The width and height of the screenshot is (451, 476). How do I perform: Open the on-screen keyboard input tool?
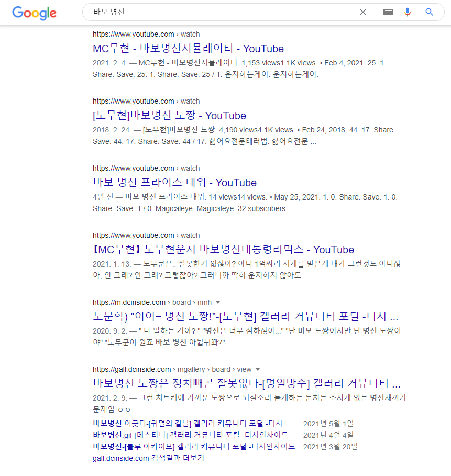click(388, 12)
